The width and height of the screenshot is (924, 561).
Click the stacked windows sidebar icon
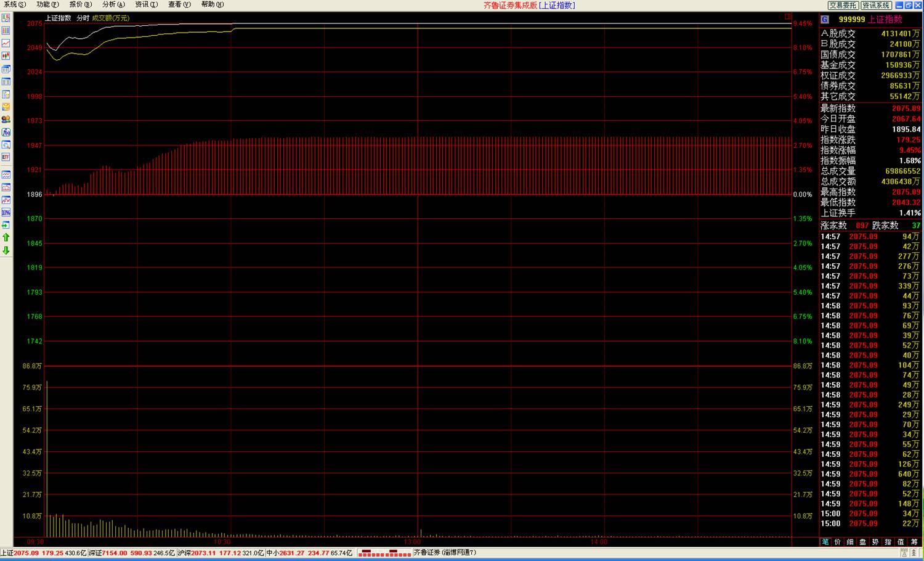click(6, 69)
